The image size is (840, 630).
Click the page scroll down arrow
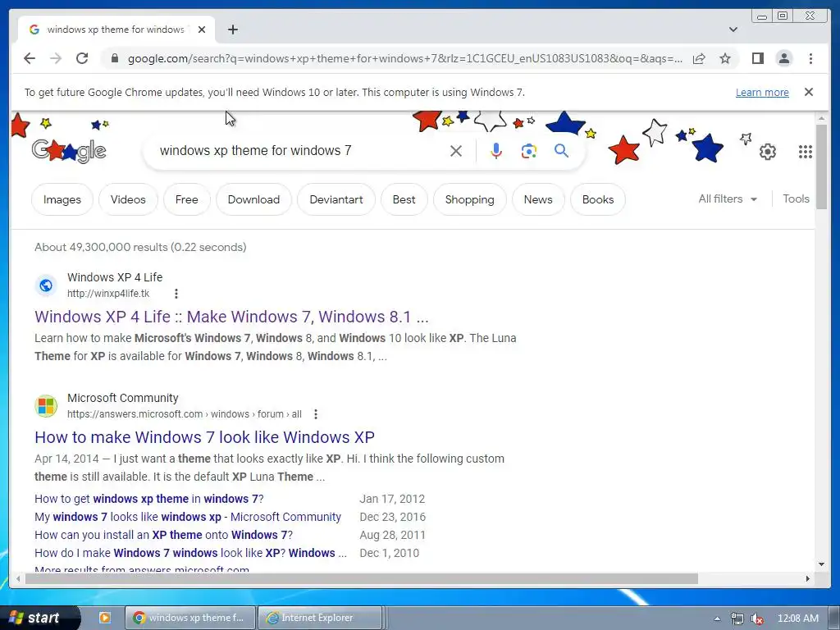821,564
